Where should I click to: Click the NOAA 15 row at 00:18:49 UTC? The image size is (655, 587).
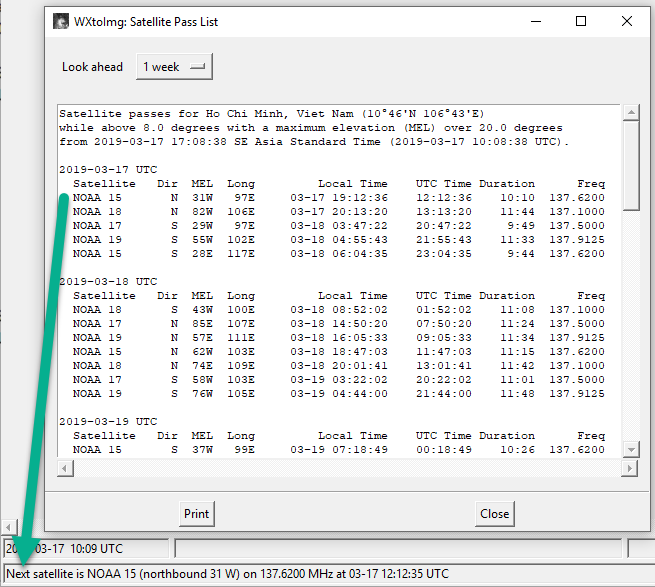(x=338, y=450)
